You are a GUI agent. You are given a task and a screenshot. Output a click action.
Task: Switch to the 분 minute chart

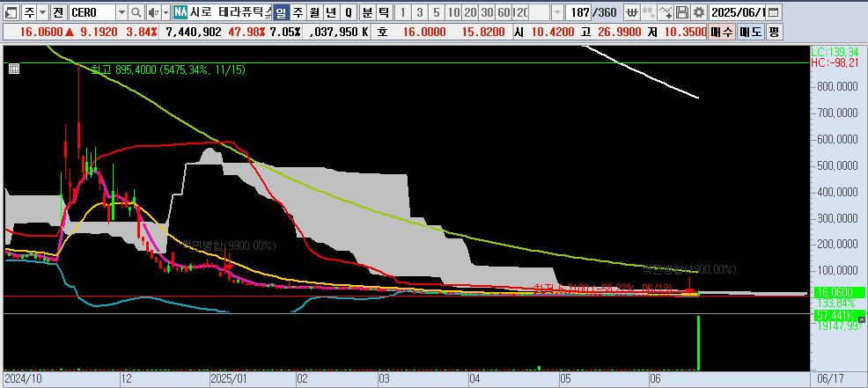[368, 11]
